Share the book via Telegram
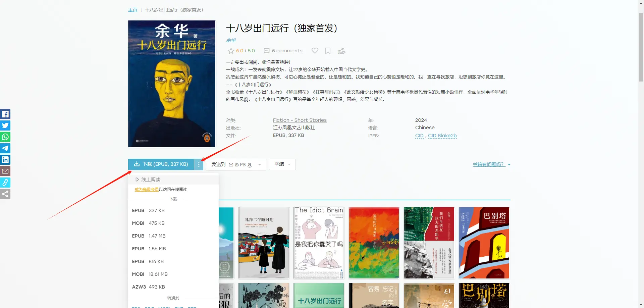The width and height of the screenshot is (644, 308). [5, 148]
